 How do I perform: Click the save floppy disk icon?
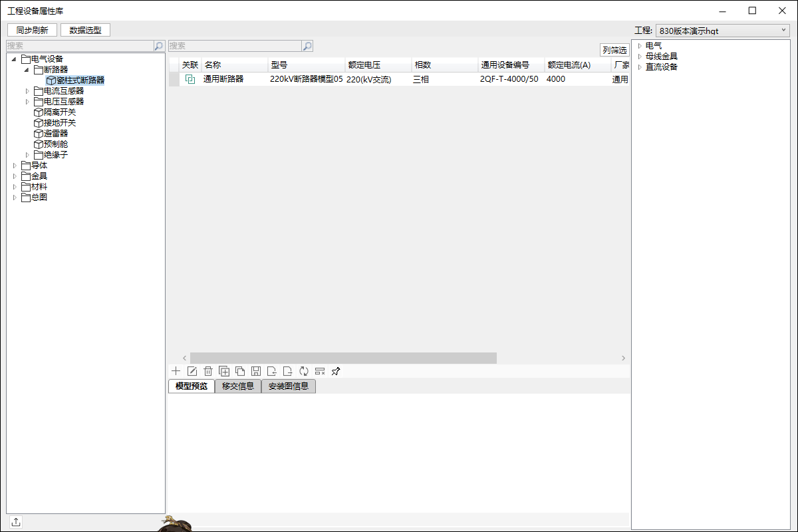click(x=256, y=371)
